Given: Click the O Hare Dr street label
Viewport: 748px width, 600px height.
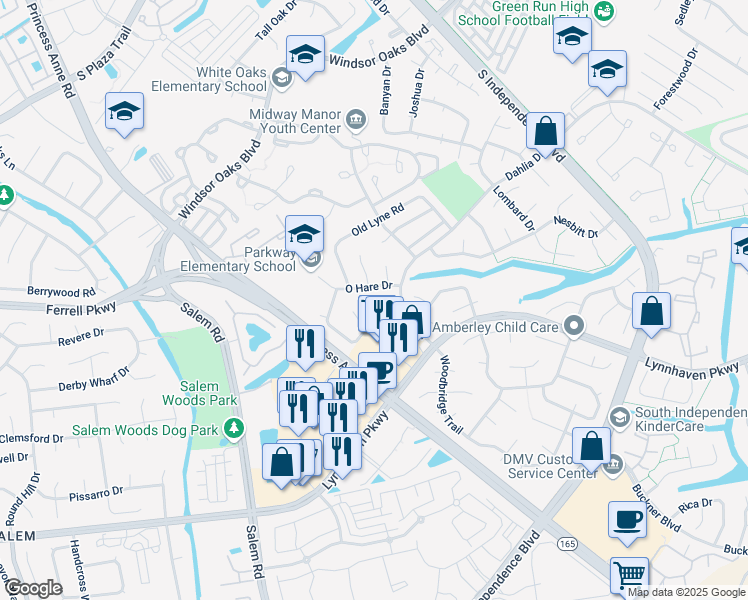Looking at the screenshot, I should click(369, 287).
